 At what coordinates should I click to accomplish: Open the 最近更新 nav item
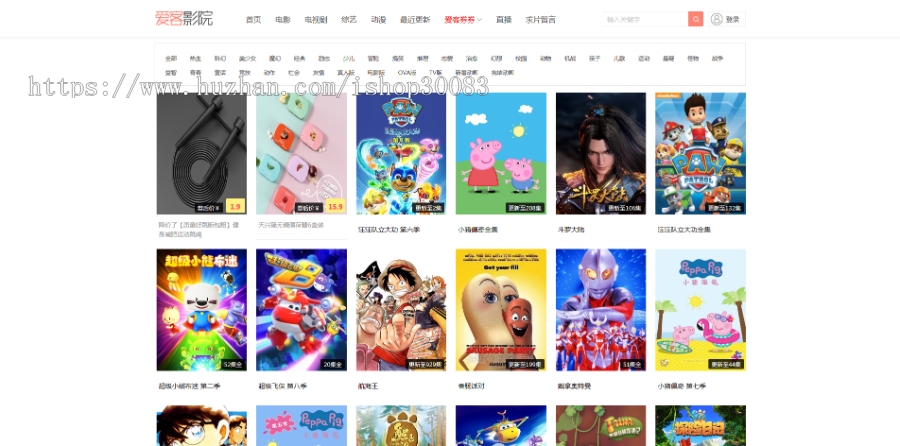coord(415,20)
